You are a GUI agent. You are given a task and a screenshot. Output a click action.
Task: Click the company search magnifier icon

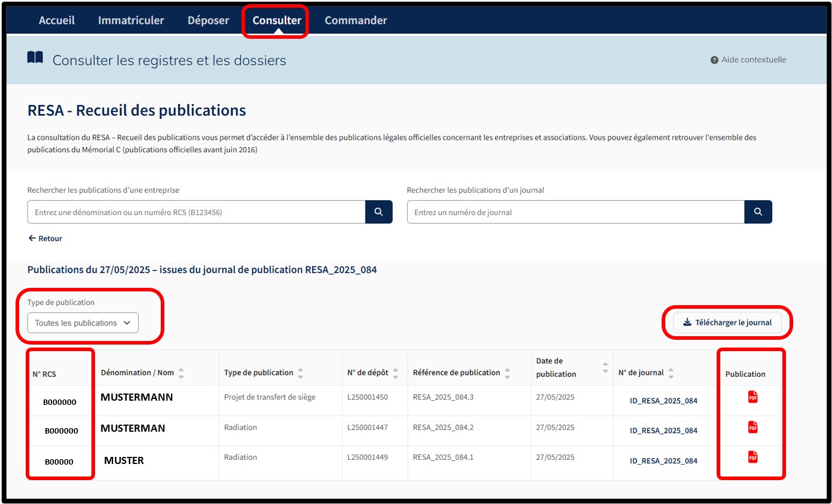(x=378, y=212)
